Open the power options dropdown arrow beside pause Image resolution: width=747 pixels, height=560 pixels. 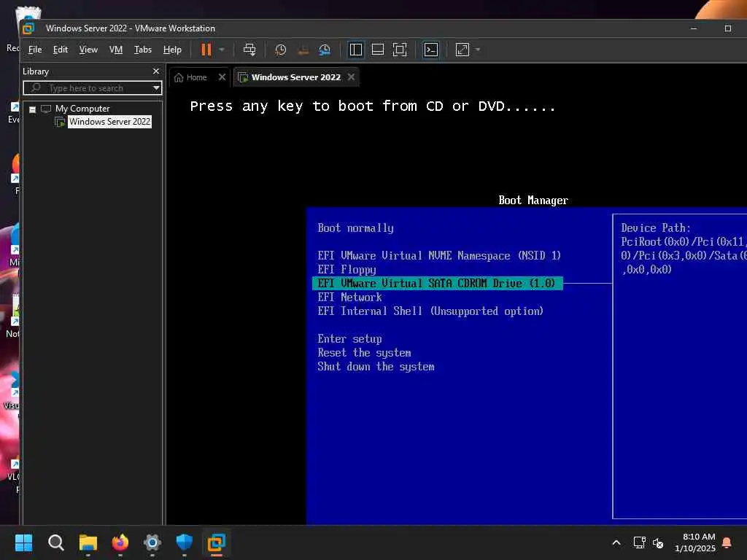[x=222, y=50]
